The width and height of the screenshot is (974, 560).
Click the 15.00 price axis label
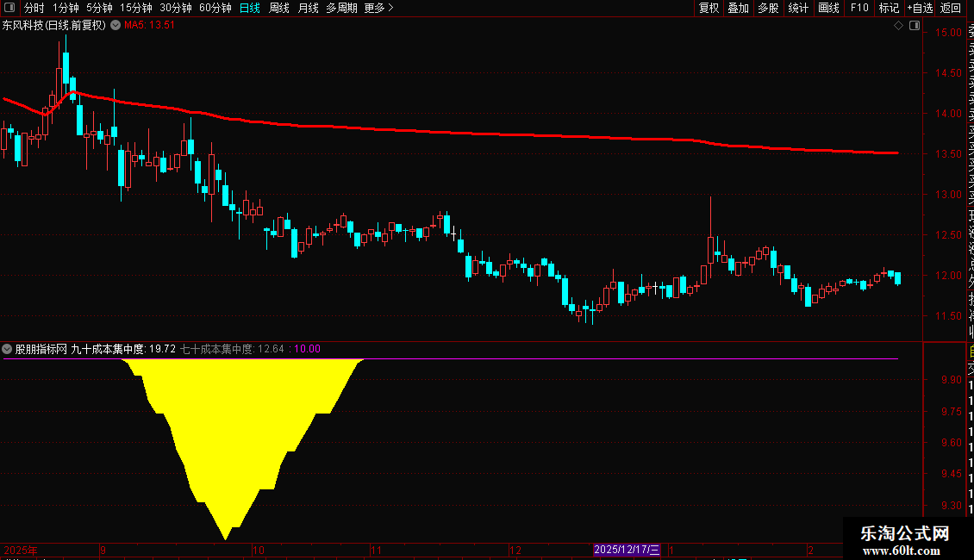point(948,32)
